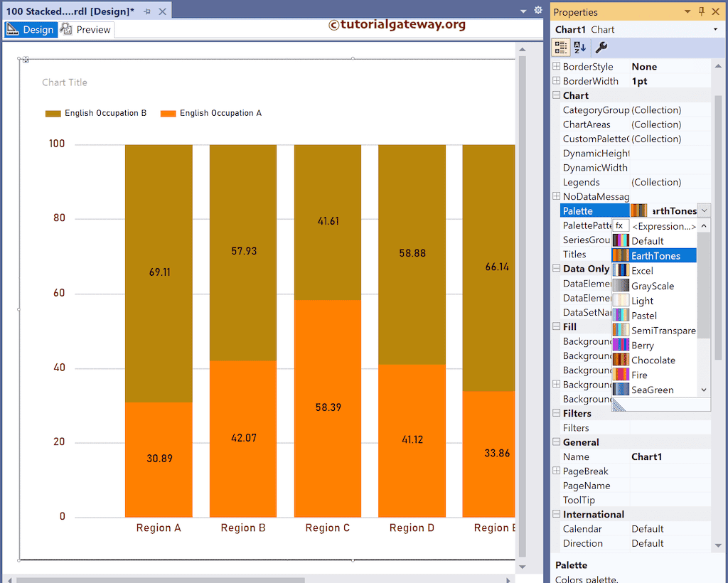Click the chart move handle icon
The image size is (728, 583).
coord(26,60)
